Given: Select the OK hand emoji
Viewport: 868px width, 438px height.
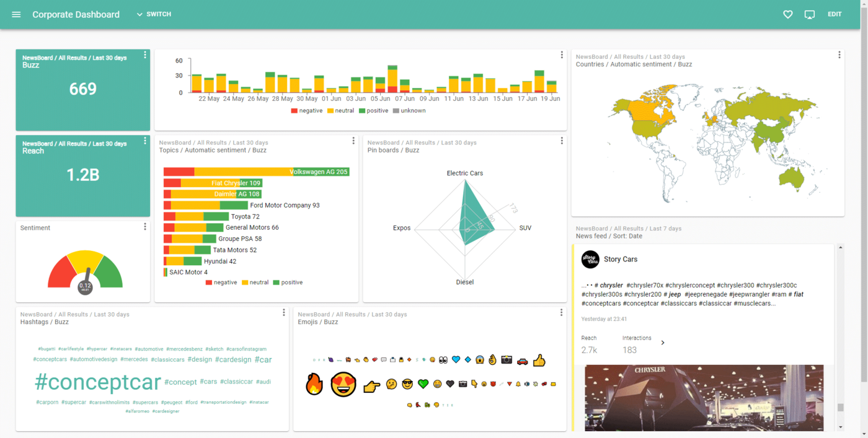Looking at the screenshot, I should point(492,360).
